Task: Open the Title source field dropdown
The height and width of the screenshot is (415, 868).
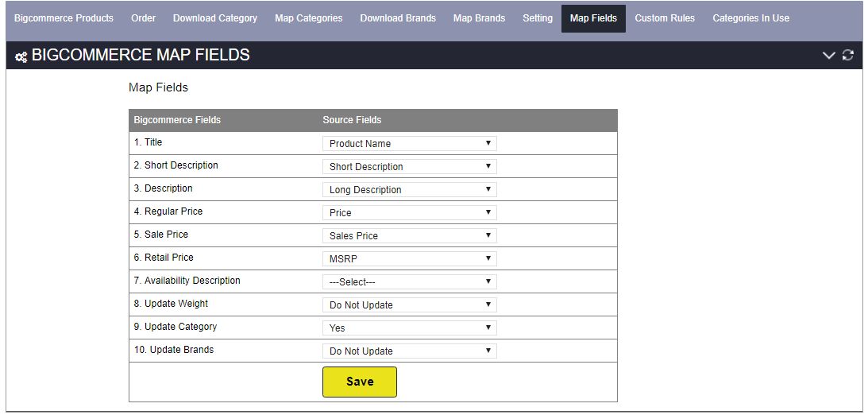Action: point(410,144)
